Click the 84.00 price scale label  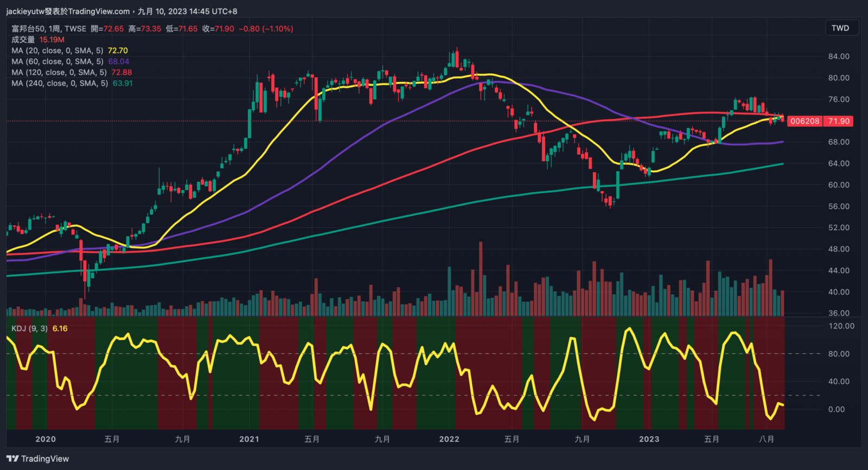(839, 56)
